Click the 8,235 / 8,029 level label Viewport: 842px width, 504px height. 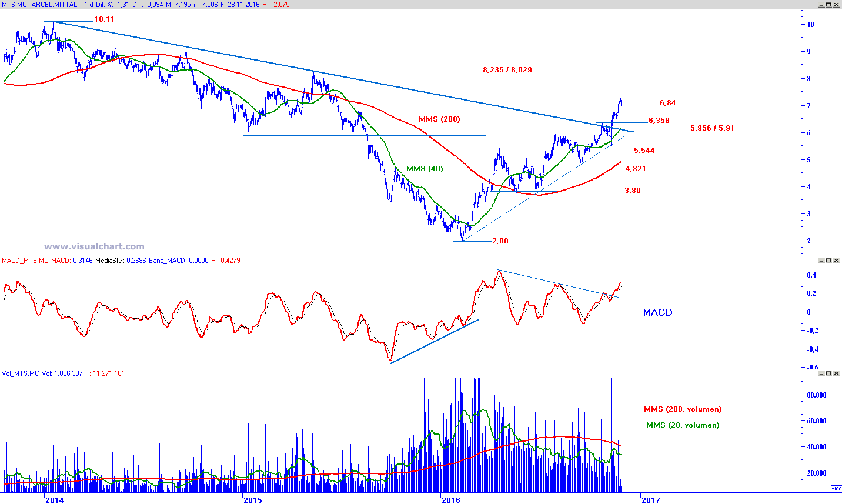pyautogui.click(x=507, y=70)
